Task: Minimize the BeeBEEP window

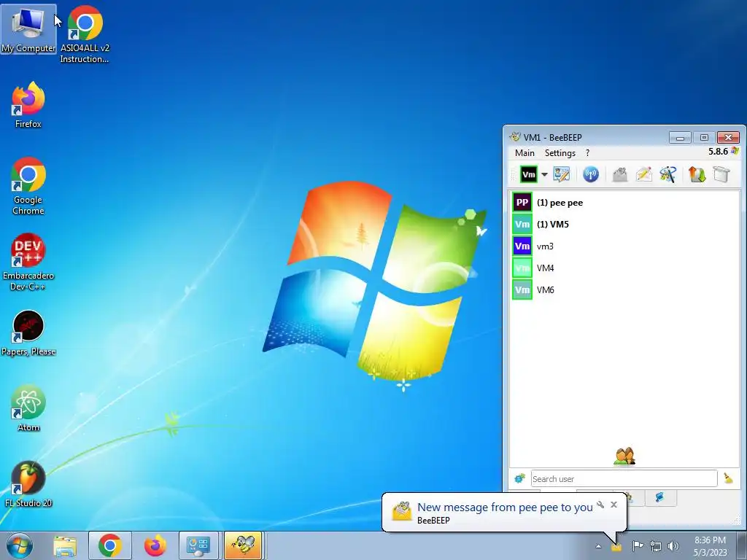Action: point(680,138)
